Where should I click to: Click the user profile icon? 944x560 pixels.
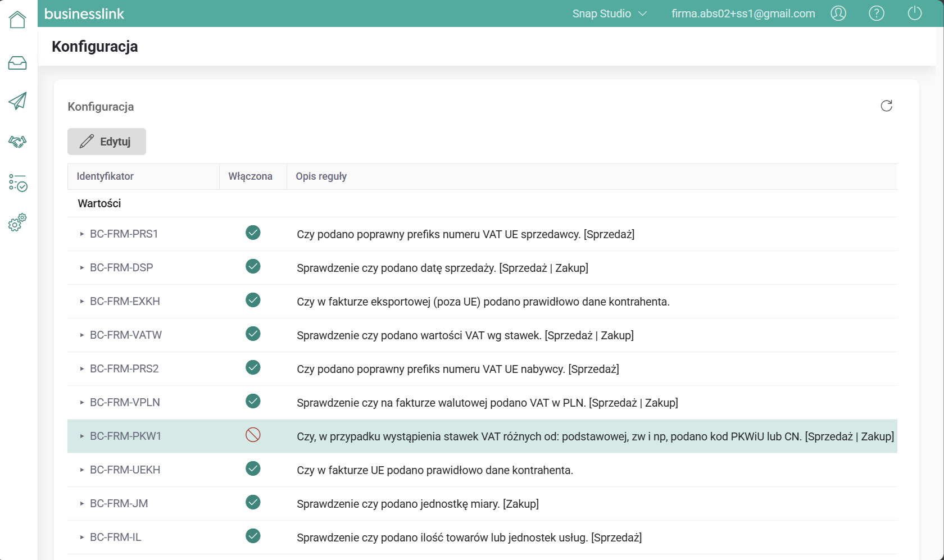click(838, 13)
